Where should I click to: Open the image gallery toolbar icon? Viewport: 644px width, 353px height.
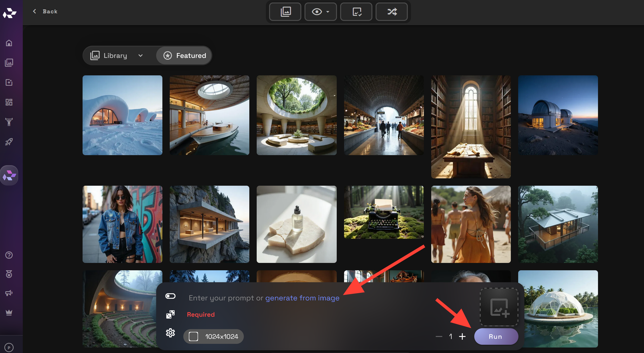[285, 12]
